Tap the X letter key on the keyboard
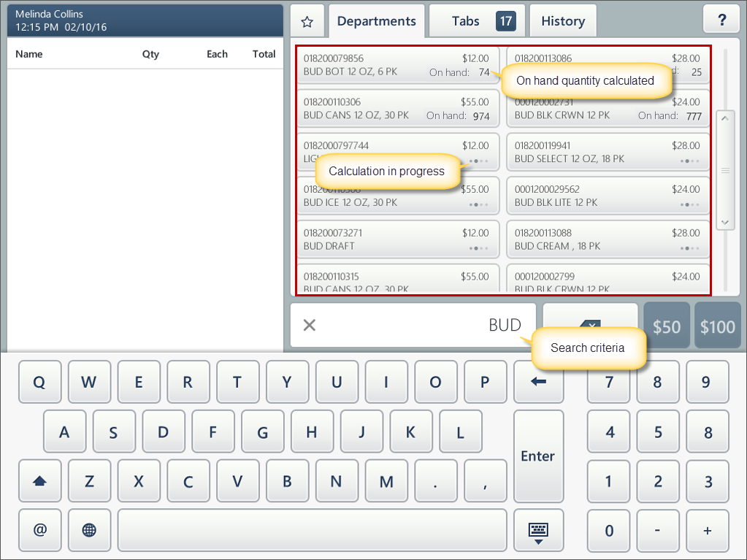 139,481
